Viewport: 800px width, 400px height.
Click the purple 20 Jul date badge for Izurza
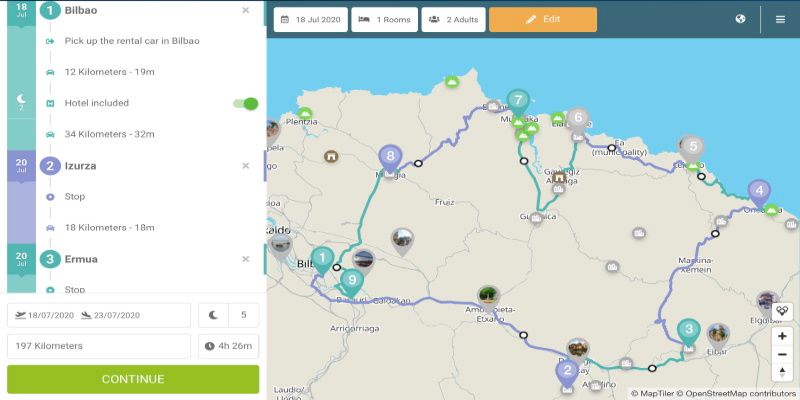click(21, 166)
